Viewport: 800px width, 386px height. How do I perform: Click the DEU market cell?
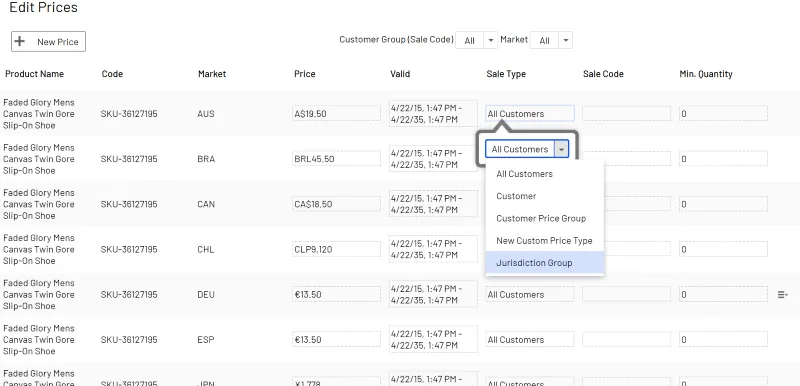click(206, 295)
